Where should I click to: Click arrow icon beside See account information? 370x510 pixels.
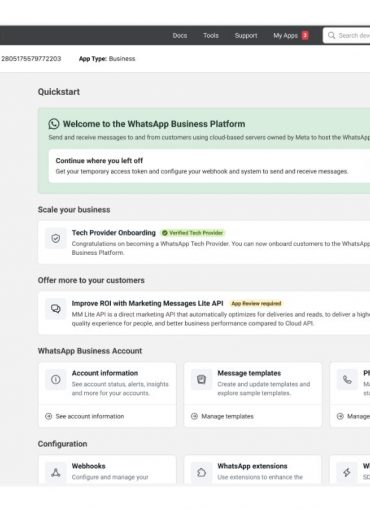49,416
